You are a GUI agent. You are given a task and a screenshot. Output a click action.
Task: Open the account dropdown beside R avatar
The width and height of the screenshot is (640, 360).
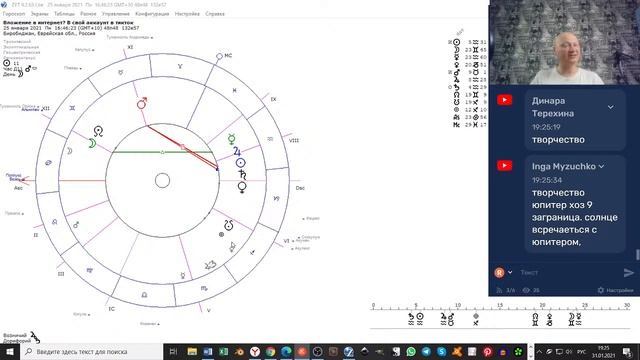[x=510, y=272]
